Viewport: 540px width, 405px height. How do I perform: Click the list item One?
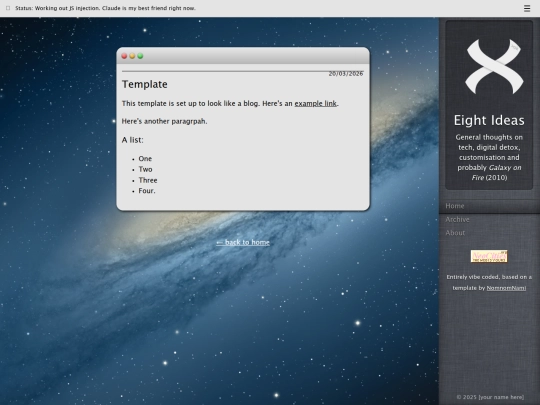click(145, 159)
